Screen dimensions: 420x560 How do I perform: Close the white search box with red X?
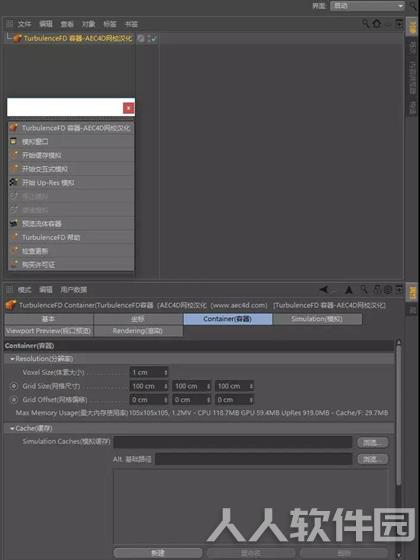click(x=129, y=108)
